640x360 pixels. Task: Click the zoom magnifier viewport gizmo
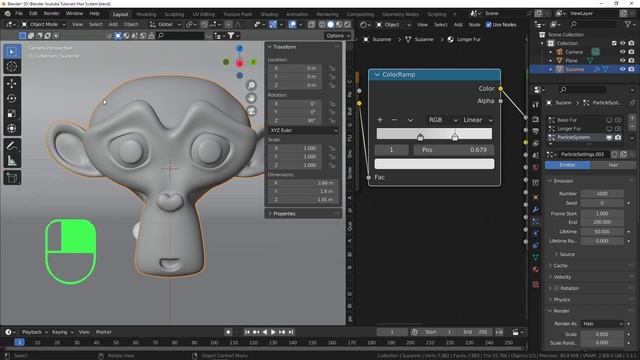pyautogui.click(x=251, y=85)
